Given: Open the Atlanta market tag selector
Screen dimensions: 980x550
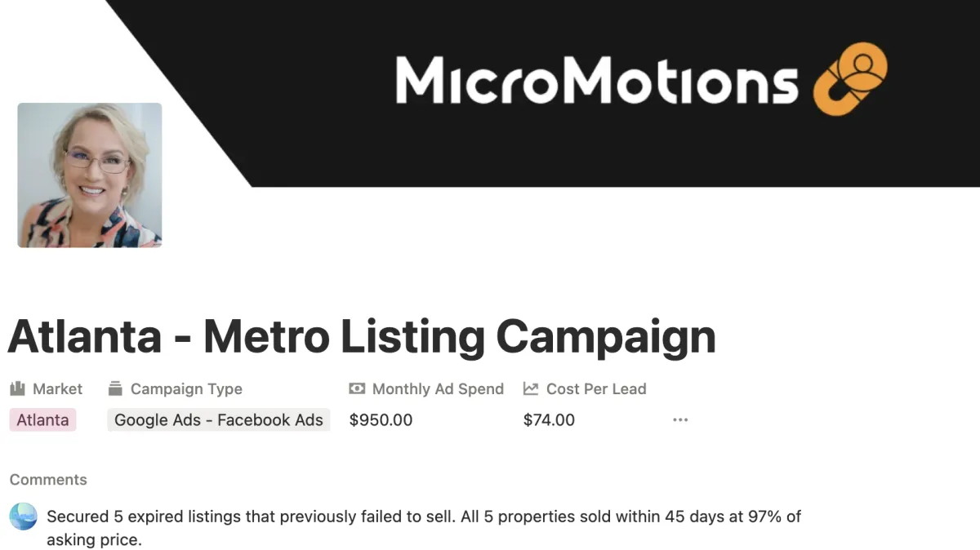Looking at the screenshot, I should click(x=42, y=420).
